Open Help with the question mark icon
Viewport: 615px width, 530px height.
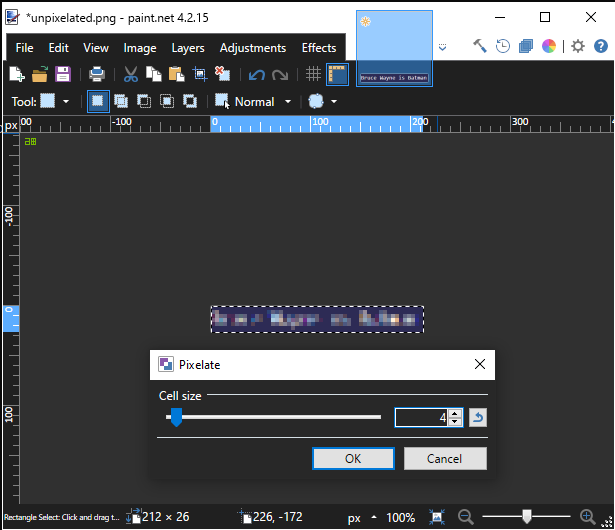click(x=600, y=46)
